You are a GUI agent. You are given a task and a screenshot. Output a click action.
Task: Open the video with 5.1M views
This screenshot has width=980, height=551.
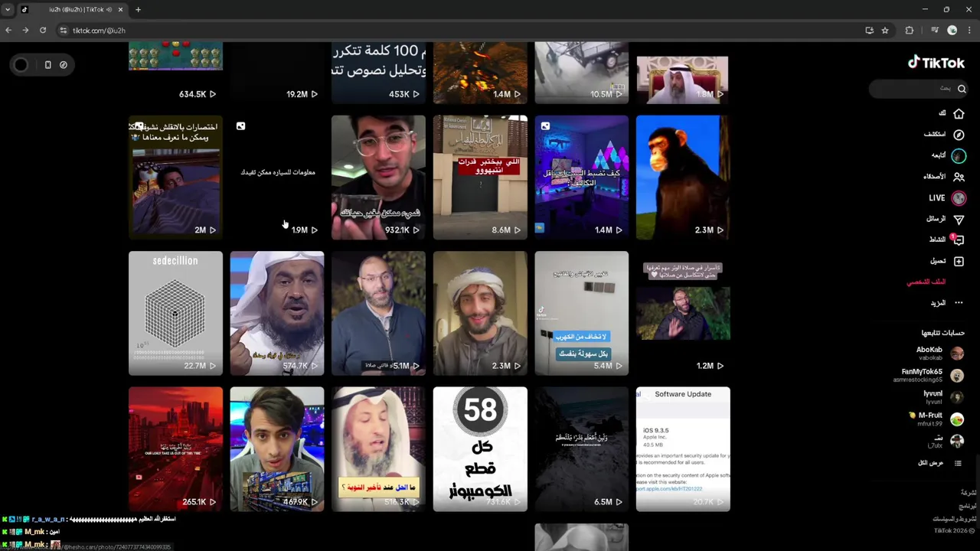[x=378, y=313]
